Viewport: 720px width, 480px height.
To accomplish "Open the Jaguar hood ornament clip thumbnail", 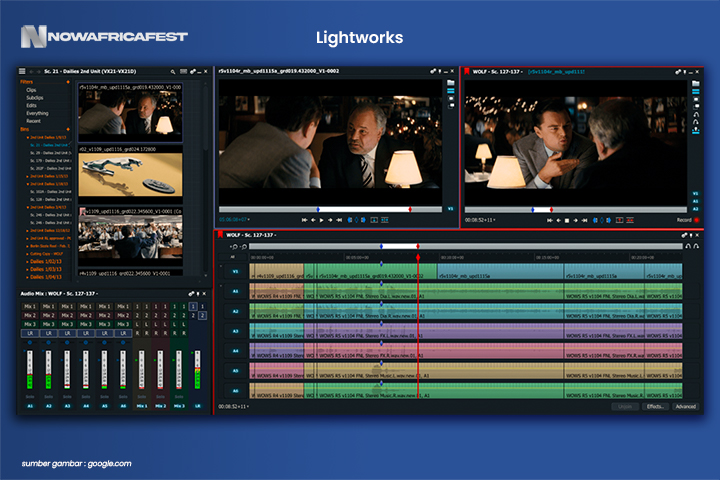I will 130,175.
